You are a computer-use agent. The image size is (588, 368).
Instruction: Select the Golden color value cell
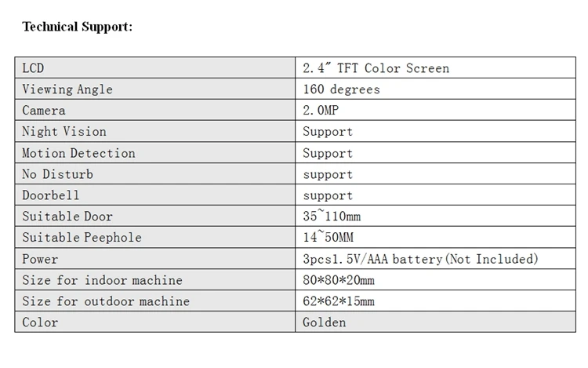tap(435, 322)
